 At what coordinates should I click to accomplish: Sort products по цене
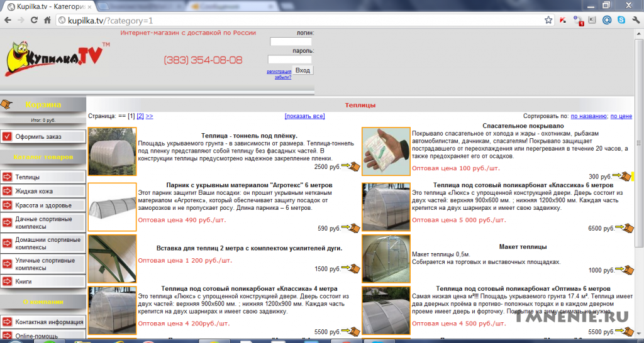[x=621, y=116]
